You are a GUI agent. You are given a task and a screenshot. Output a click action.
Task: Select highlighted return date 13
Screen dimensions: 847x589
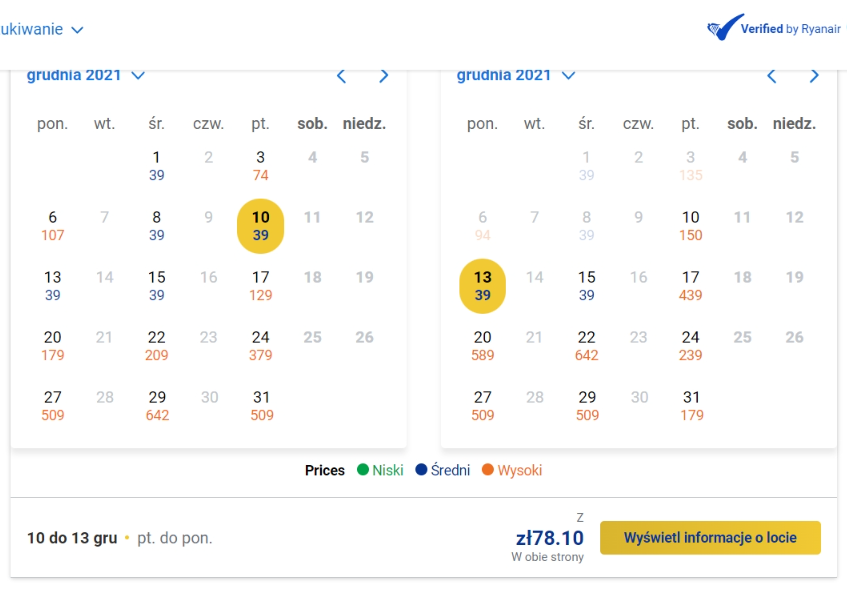coord(482,286)
